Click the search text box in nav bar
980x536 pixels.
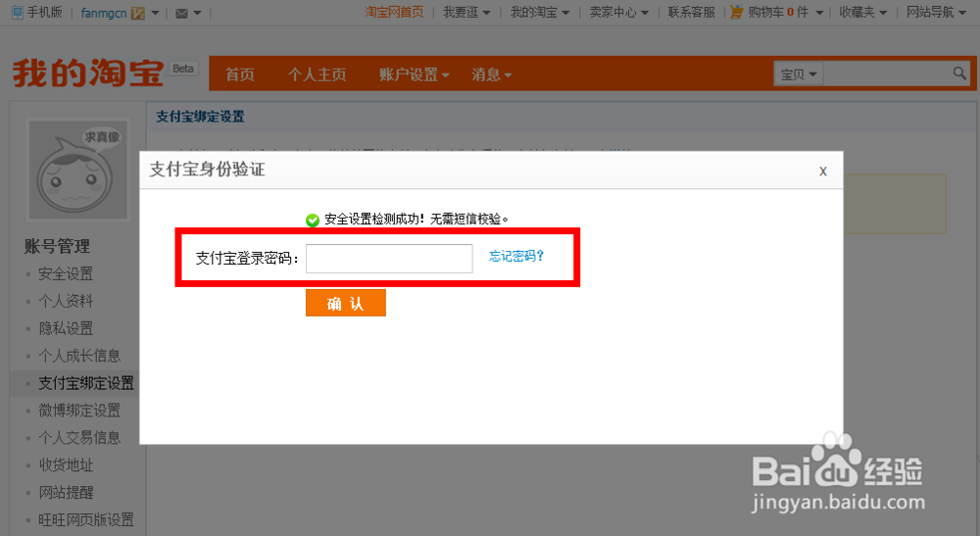click(886, 73)
